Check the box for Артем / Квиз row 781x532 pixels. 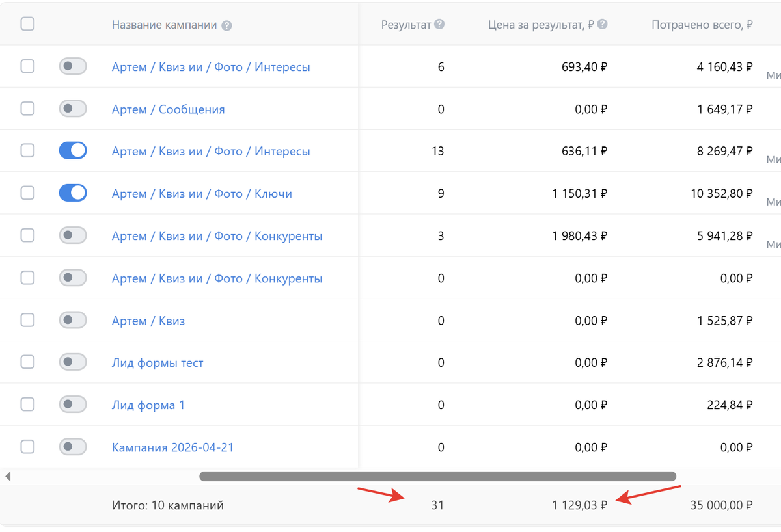[x=27, y=320]
